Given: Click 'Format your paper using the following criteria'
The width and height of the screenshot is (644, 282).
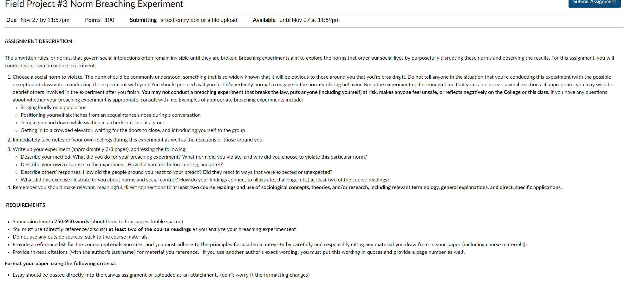Looking at the screenshot, I should [x=61, y=263].
